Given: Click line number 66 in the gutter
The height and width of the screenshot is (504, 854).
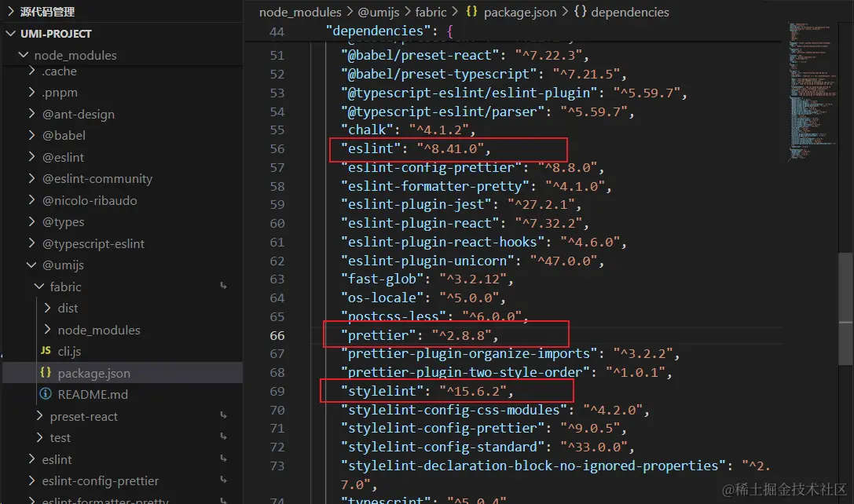Looking at the screenshot, I should [277, 336].
